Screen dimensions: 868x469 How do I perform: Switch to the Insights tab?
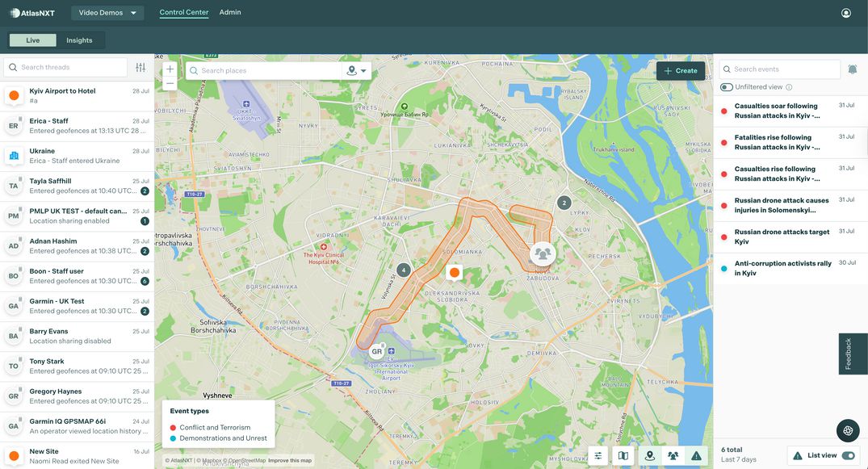[x=79, y=40]
